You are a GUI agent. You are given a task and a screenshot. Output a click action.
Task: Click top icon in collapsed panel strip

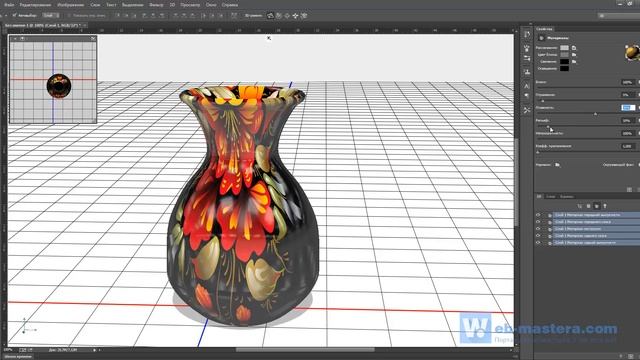(x=527, y=35)
